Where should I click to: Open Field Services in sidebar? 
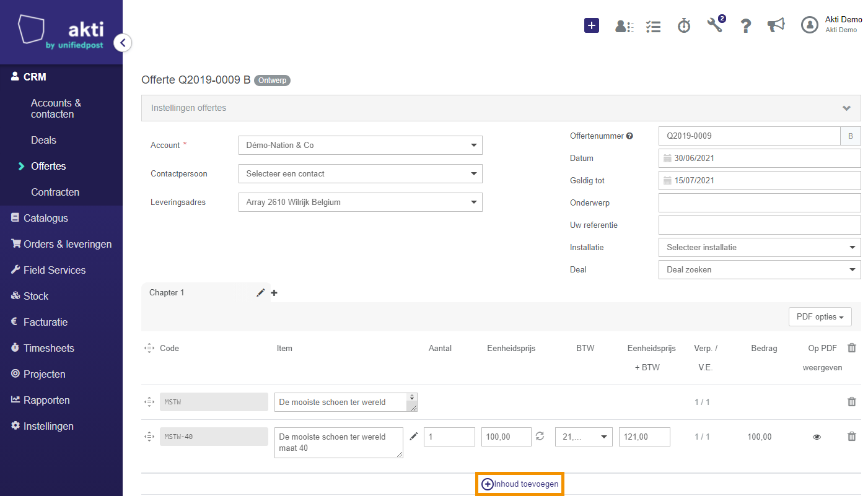pyautogui.click(x=55, y=271)
